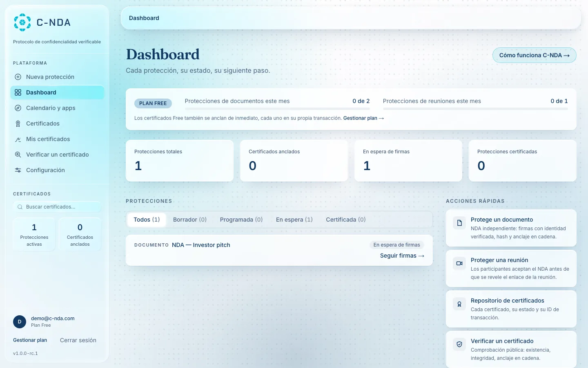Click the Protecciones de documentos progress bar

pos(277,109)
